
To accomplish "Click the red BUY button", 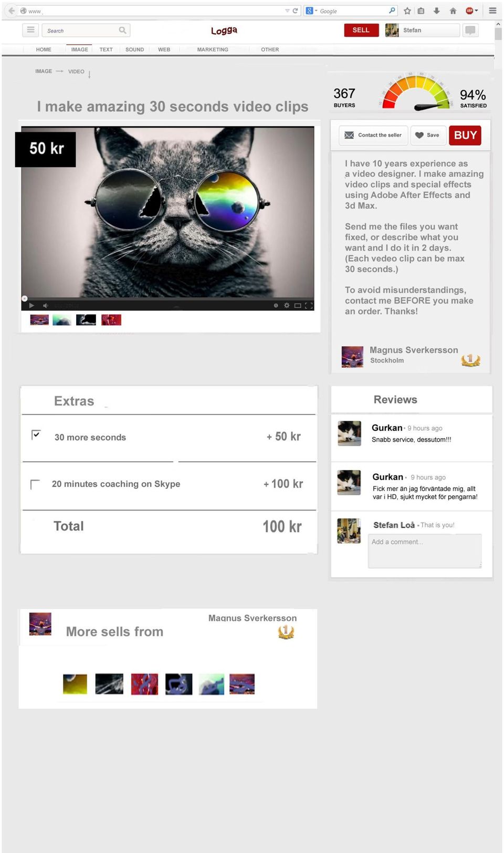I will (x=465, y=135).
